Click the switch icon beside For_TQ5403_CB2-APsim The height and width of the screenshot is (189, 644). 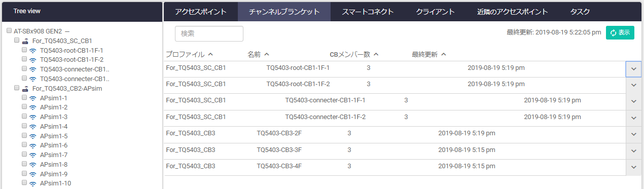pos(25,88)
